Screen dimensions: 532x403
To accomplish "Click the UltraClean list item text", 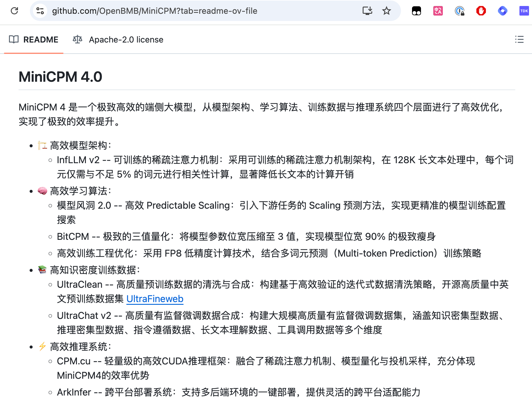I will point(283,292).
